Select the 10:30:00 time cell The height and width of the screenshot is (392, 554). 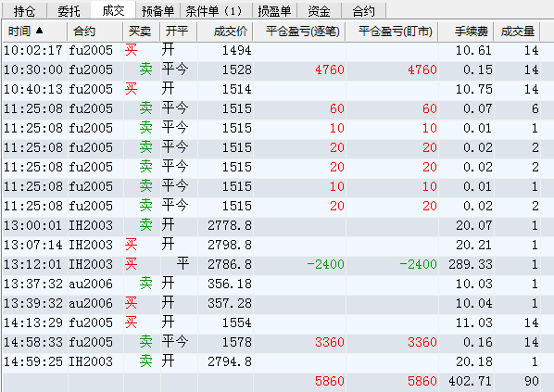pos(33,70)
